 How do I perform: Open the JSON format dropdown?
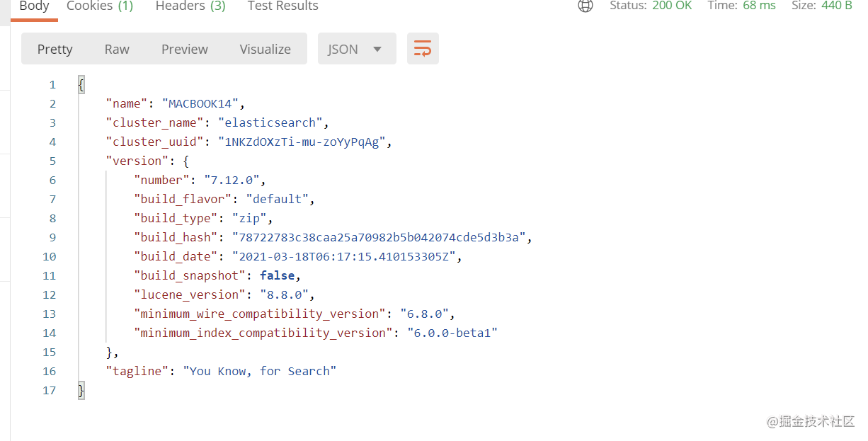pyautogui.click(x=357, y=49)
